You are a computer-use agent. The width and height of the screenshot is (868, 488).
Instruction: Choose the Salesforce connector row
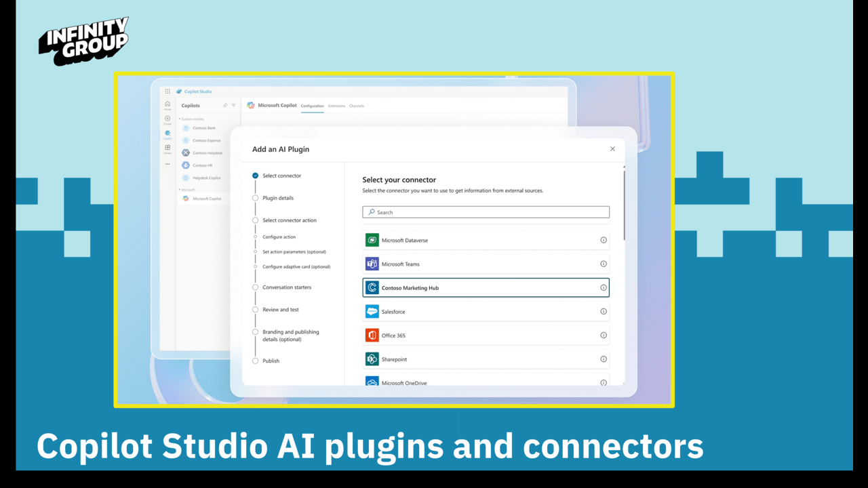click(486, 311)
